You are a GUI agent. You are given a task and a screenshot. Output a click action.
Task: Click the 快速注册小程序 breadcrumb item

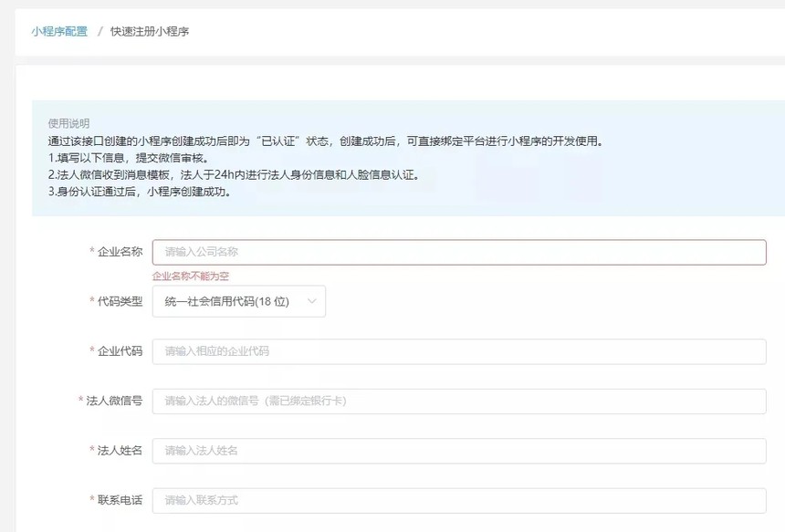[150, 31]
